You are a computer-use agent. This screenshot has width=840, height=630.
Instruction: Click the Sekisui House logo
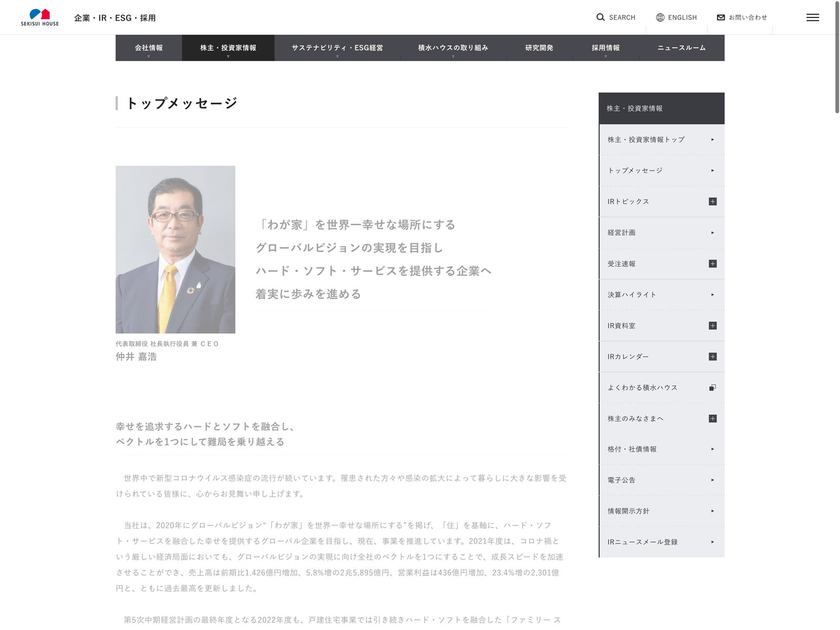40,17
